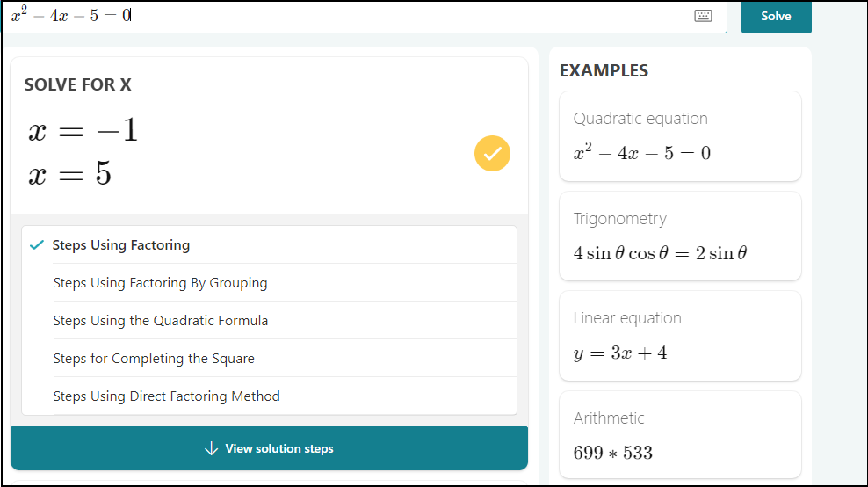Choose Steps Using Direct Factoring Method
868x487 pixels.
pos(166,396)
